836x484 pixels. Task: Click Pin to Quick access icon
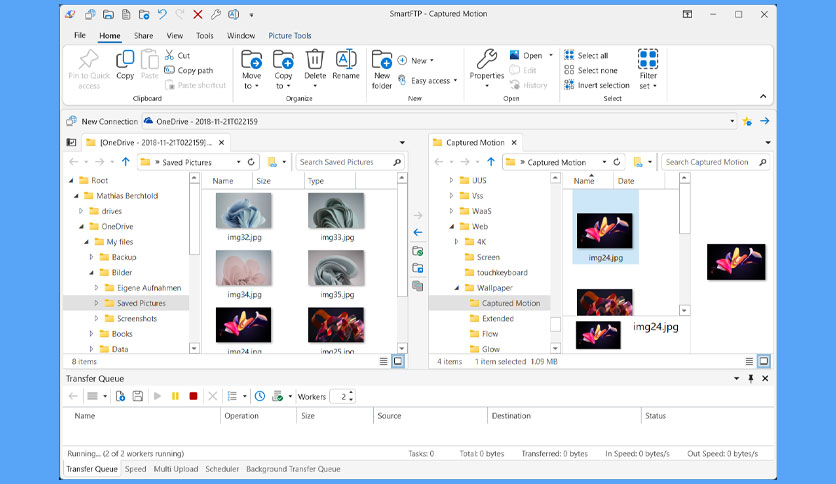click(89, 60)
